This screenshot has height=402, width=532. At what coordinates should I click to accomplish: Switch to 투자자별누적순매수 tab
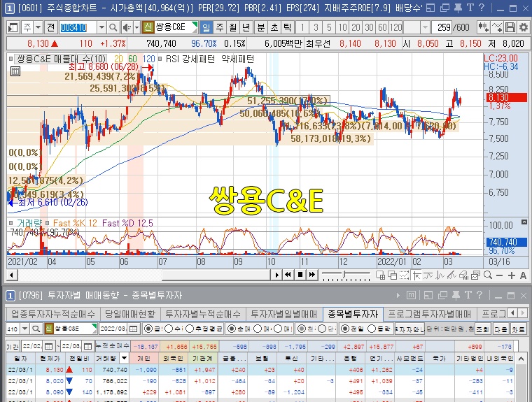(x=203, y=314)
